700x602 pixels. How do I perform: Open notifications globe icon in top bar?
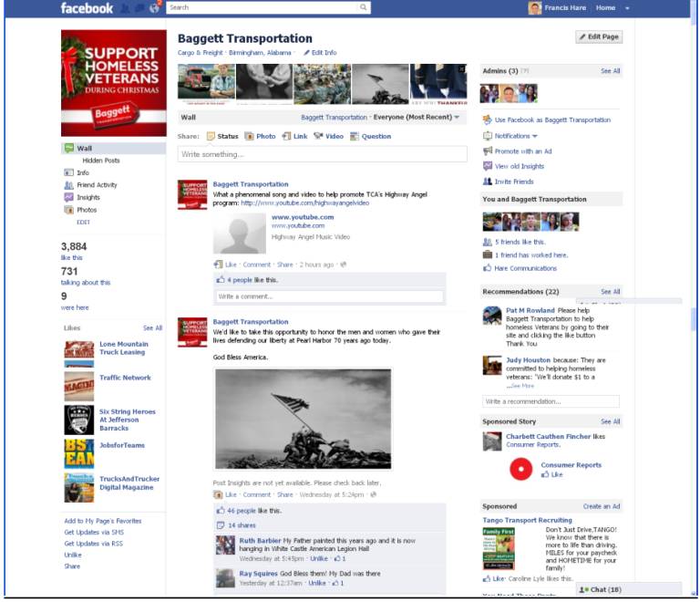(154, 8)
